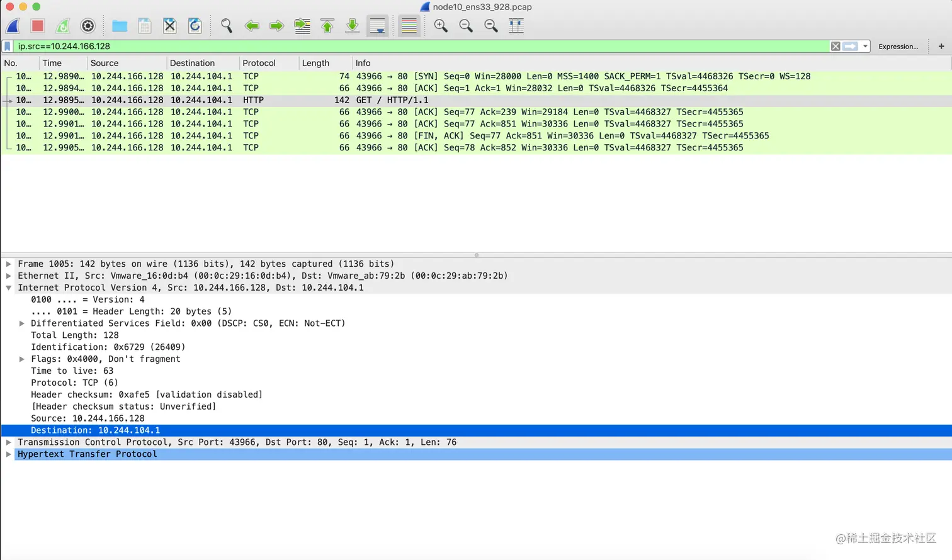
Task: Find a packet (magnifier icon)
Action: tap(227, 26)
